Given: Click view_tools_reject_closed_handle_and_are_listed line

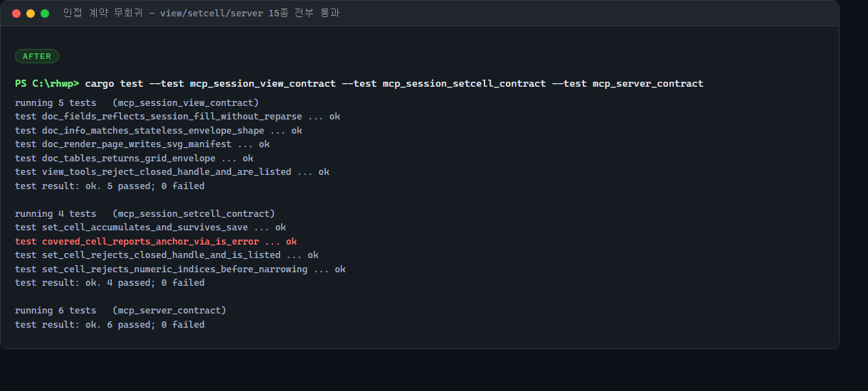Looking at the screenshot, I should pyautogui.click(x=172, y=172).
